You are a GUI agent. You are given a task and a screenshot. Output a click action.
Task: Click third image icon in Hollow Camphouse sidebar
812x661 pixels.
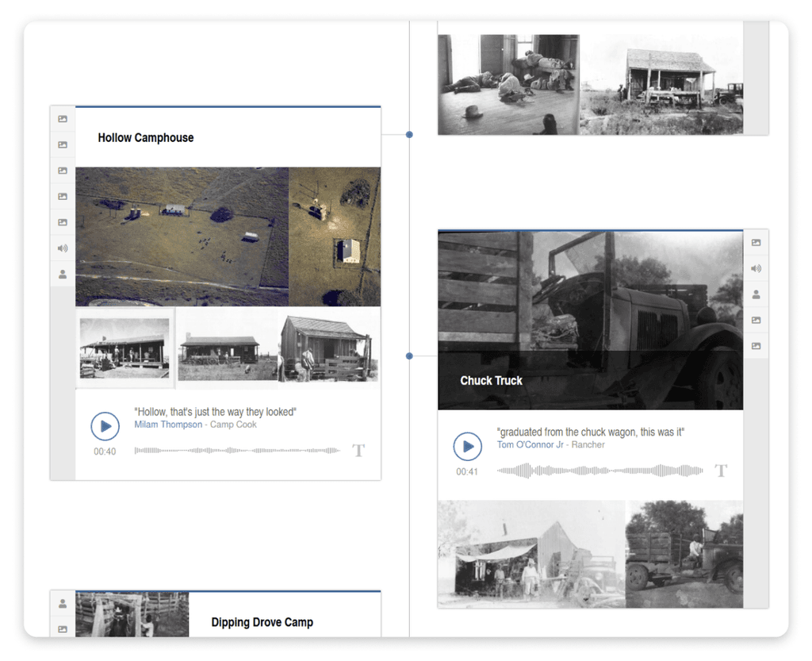[x=63, y=171]
